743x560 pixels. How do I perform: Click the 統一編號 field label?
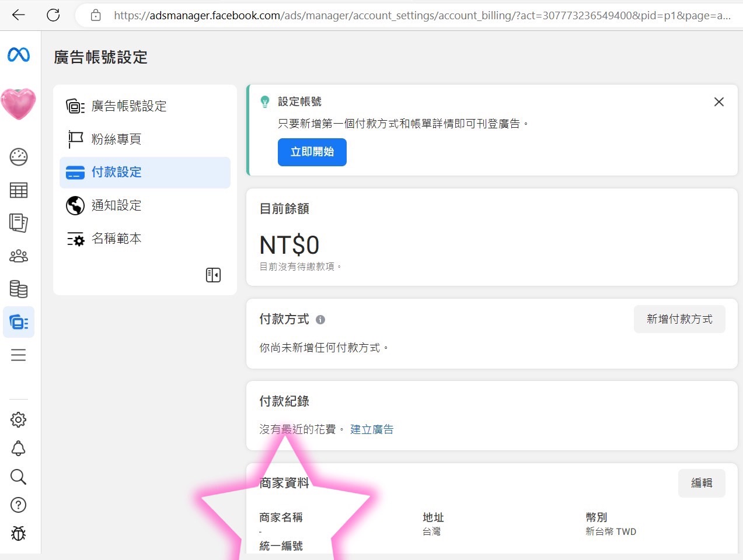pos(281,546)
